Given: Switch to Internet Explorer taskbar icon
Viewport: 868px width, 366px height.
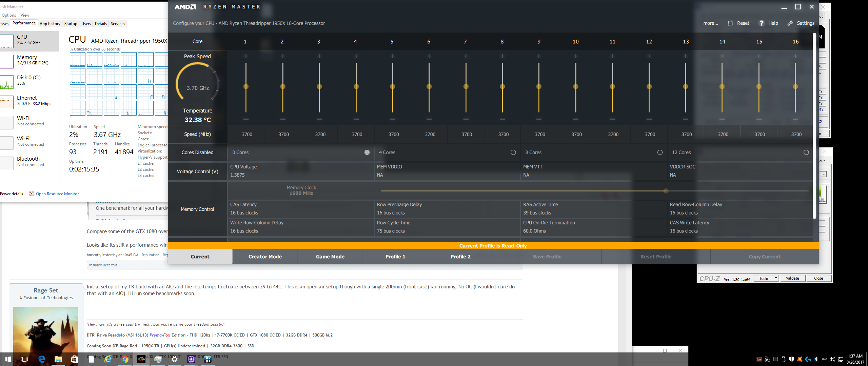Looking at the screenshot, I should pyautogui.click(x=108, y=359).
